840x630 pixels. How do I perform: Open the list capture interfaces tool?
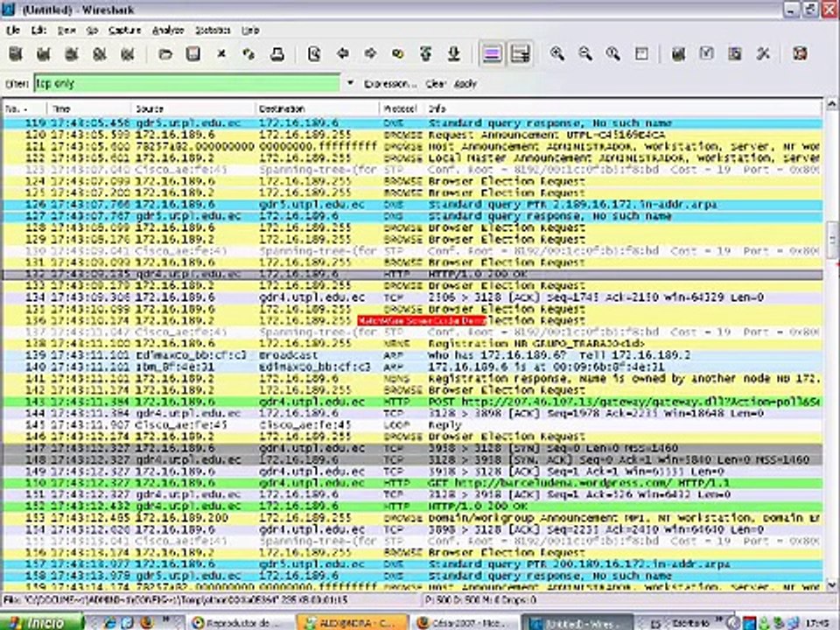[16, 53]
